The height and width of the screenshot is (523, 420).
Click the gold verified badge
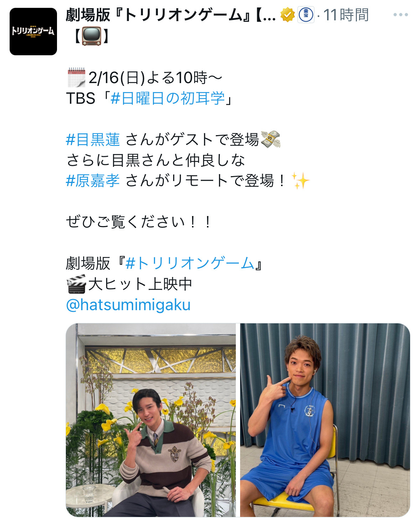coord(287,15)
